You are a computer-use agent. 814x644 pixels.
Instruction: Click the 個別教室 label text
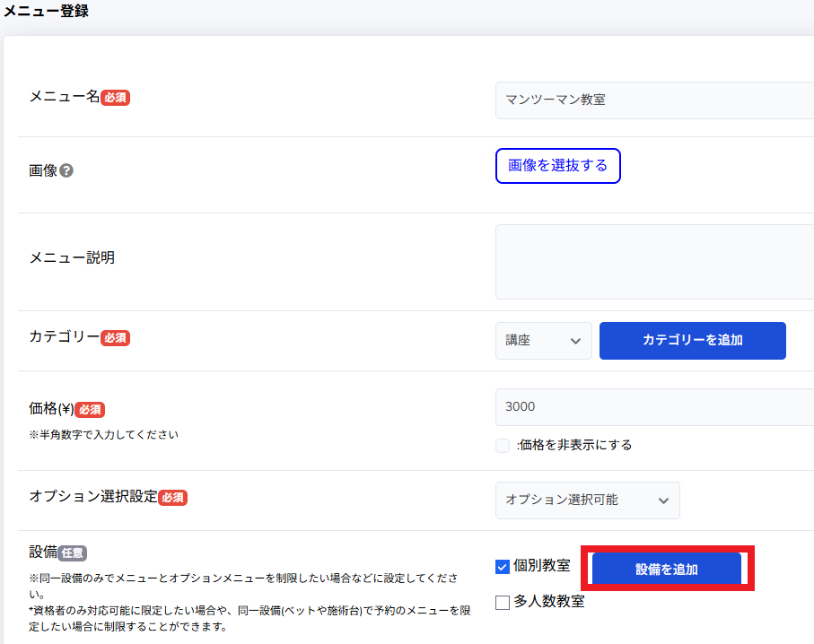pyautogui.click(x=542, y=566)
